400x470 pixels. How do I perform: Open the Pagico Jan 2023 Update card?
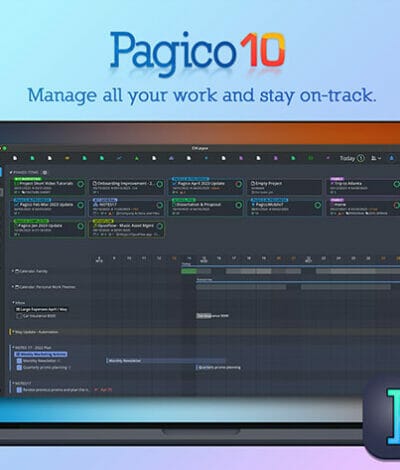(47, 229)
